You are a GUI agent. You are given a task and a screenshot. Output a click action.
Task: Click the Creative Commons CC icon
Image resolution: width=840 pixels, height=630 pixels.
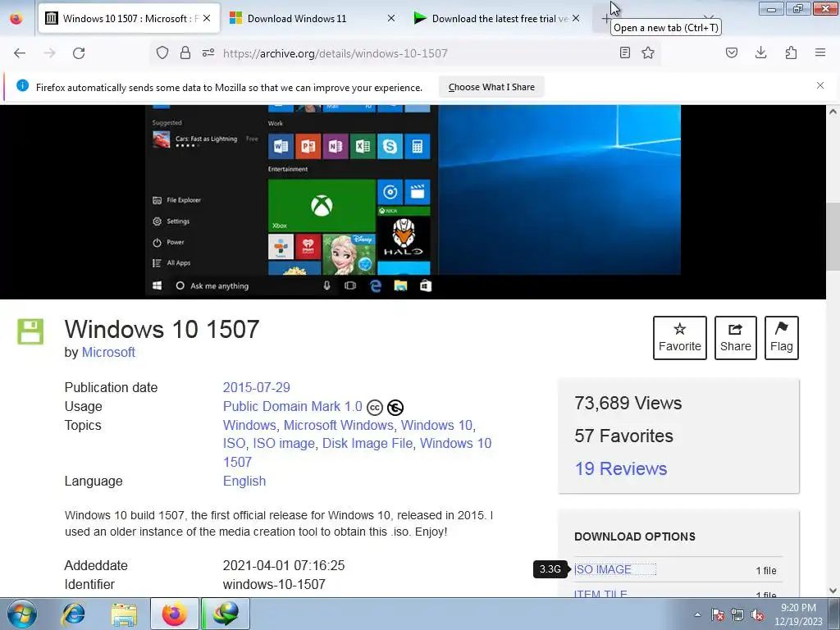coord(375,408)
